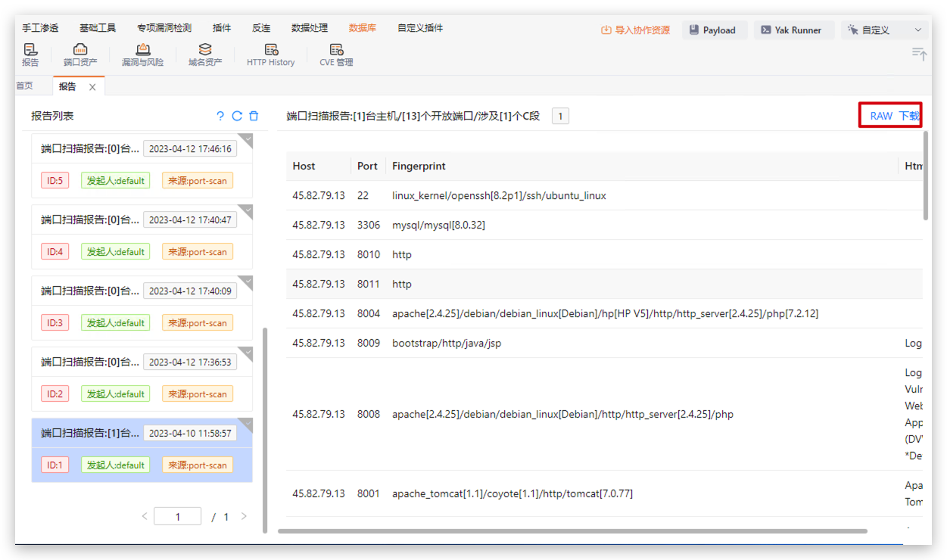Open the 报告 icon in toolbar
This screenshot has width=947, height=560.
coord(30,54)
